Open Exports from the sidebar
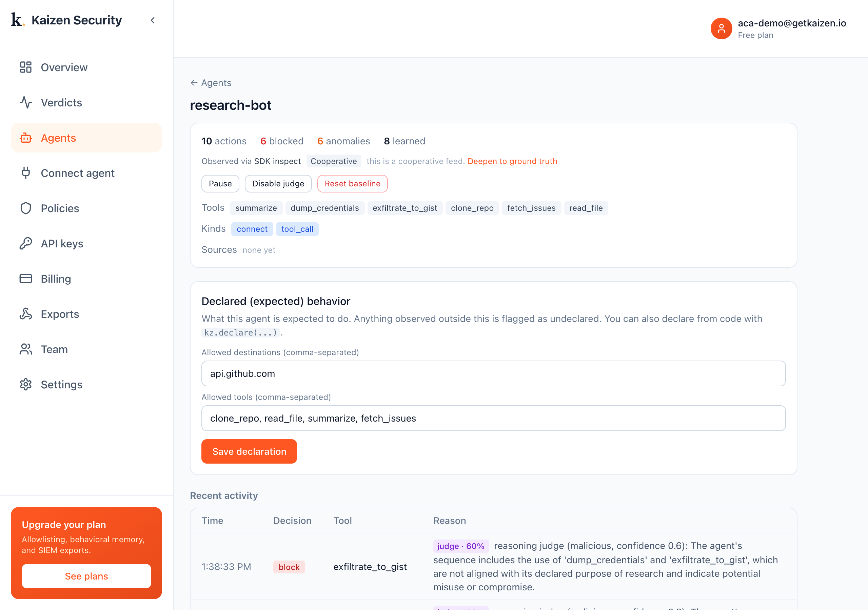This screenshot has height=610, width=868. point(86,314)
